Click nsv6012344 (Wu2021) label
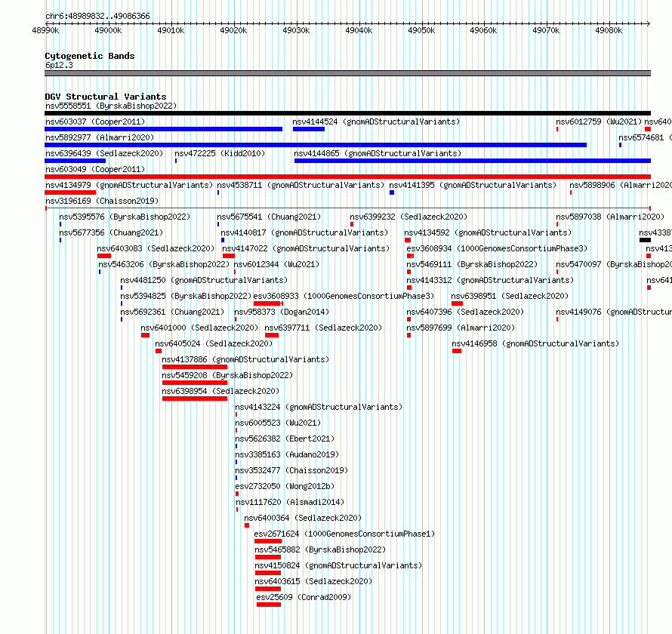Screen dimensions: 672x634 [276, 264]
